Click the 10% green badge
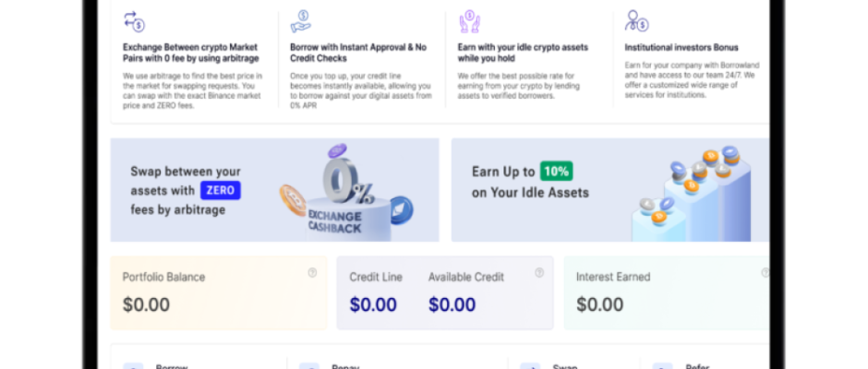Viewport: 868px width, 369px height. click(556, 171)
